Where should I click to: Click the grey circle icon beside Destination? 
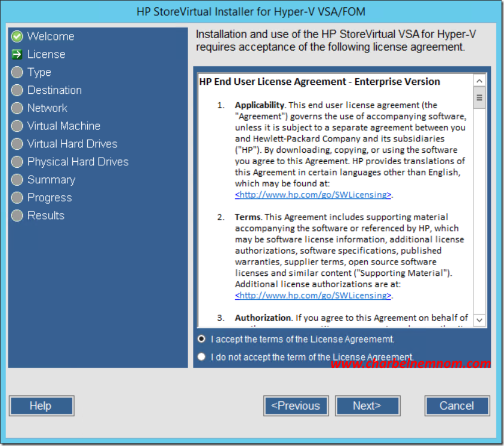[x=17, y=90]
